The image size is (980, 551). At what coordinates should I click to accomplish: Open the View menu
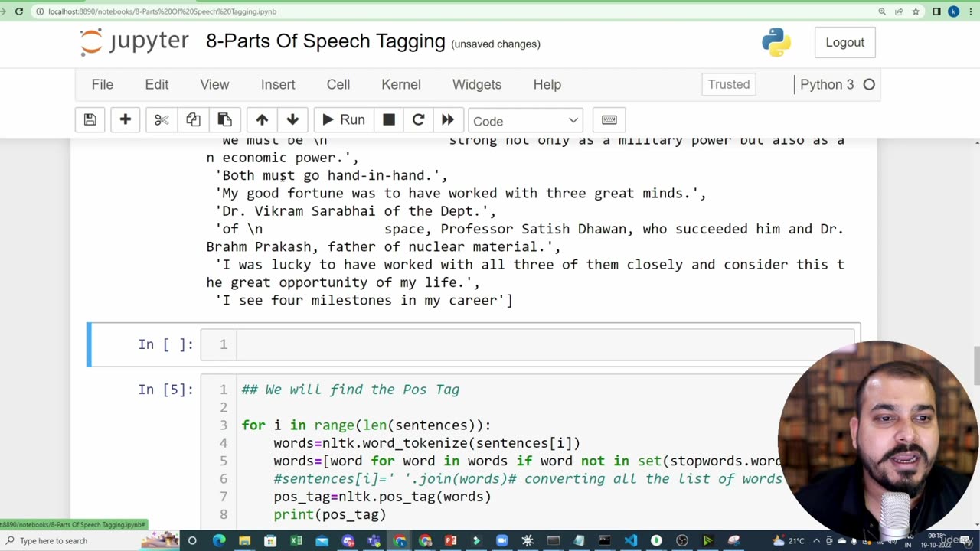(x=214, y=84)
